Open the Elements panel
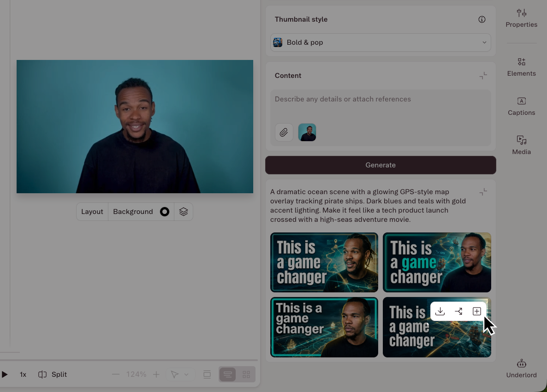 [521, 67]
